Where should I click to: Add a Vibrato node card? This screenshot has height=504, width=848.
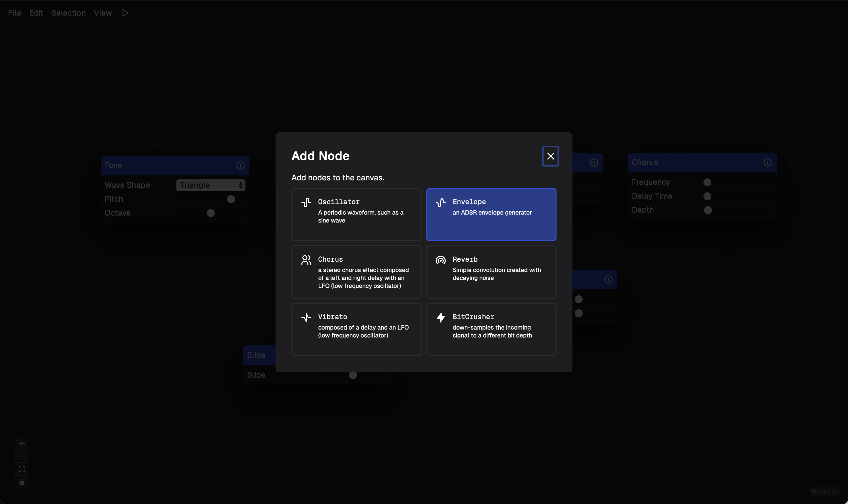click(x=356, y=330)
